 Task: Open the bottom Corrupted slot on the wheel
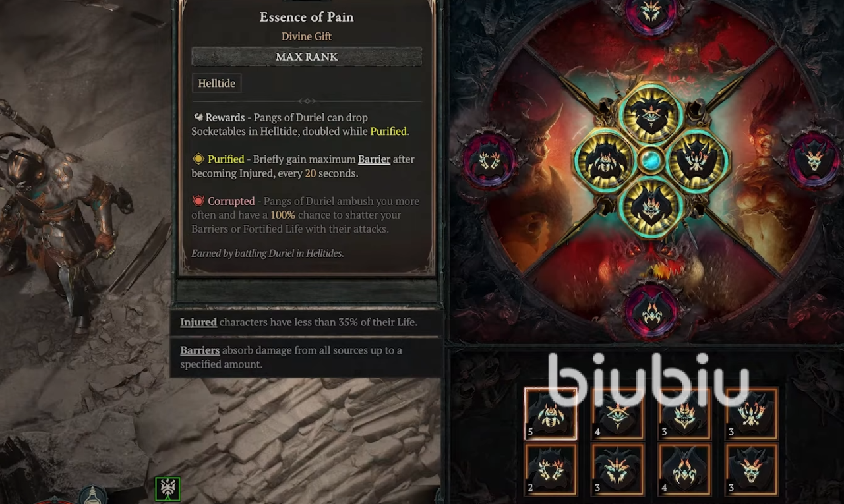[x=651, y=312]
